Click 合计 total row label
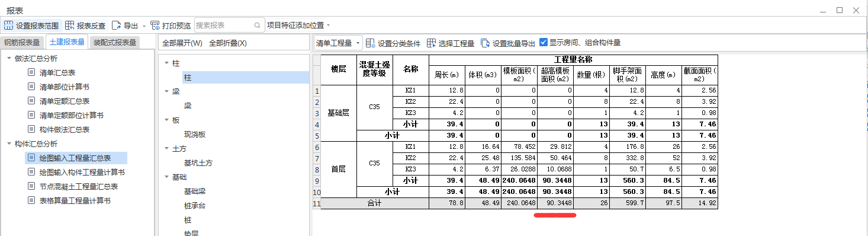868x236 pixels. pyautogui.click(x=374, y=203)
